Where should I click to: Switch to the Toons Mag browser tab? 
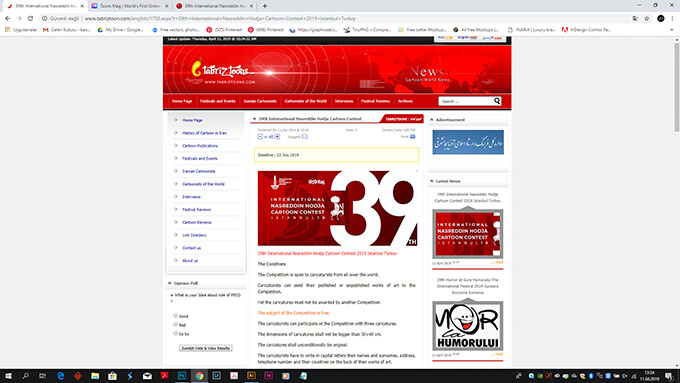pos(130,6)
